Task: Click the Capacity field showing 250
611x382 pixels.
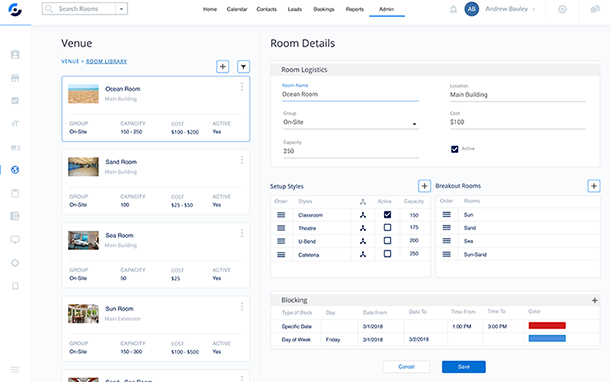Action: [351, 151]
